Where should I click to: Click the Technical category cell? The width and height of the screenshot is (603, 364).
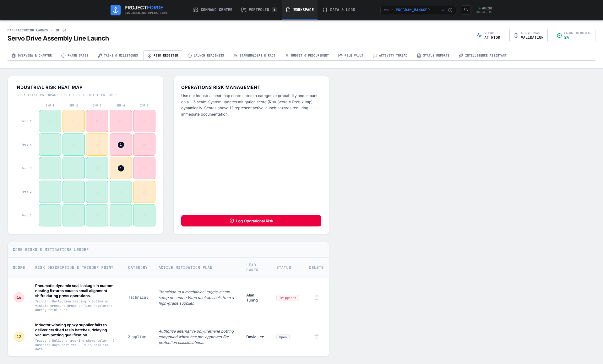(x=138, y=297)
